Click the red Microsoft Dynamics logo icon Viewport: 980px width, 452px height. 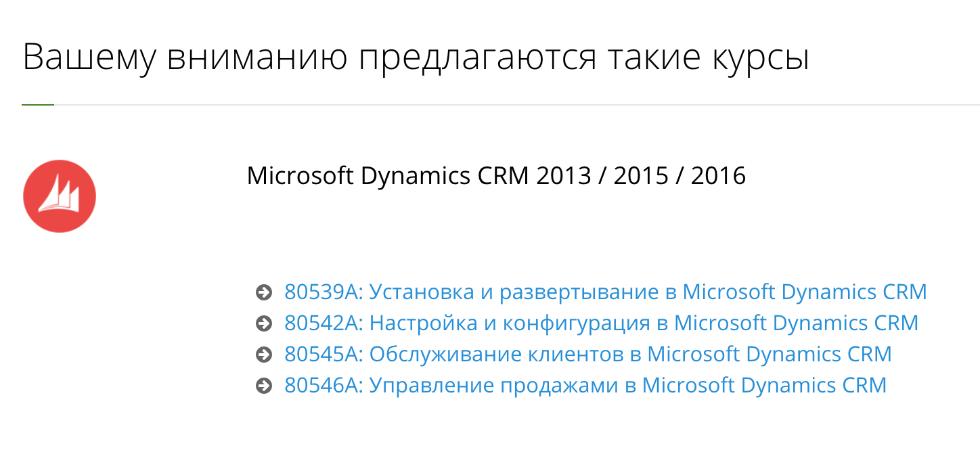[60, 196]
